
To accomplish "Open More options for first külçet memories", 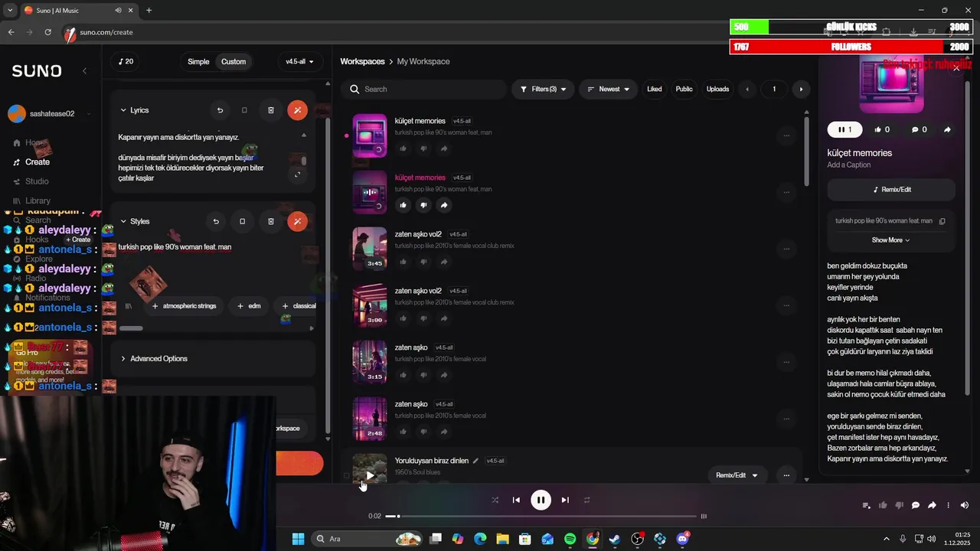I will coord(786,136).
